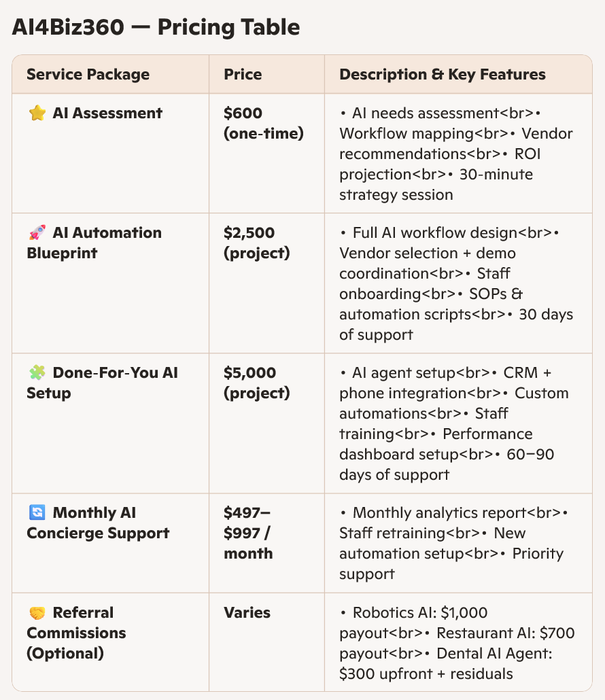
Task: Click the $600 (one-time) price cell
Action: click(x=263, y=124)
